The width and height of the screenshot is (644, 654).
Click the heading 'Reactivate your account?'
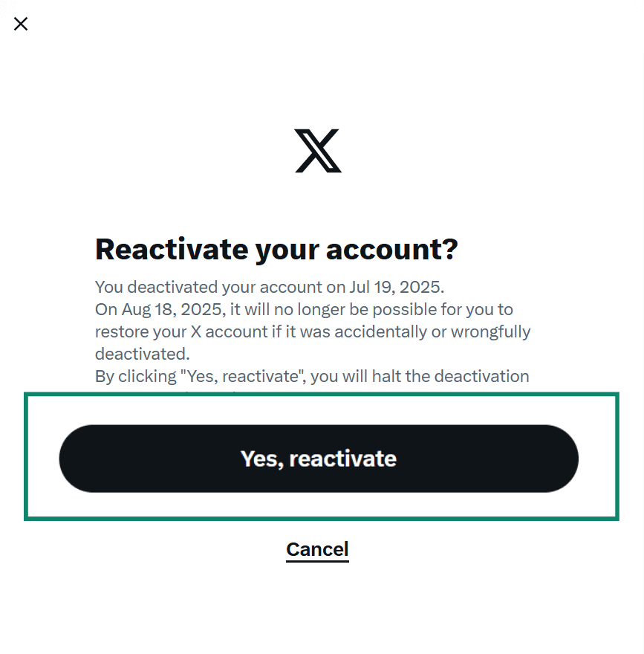click(x=277, y=249)
